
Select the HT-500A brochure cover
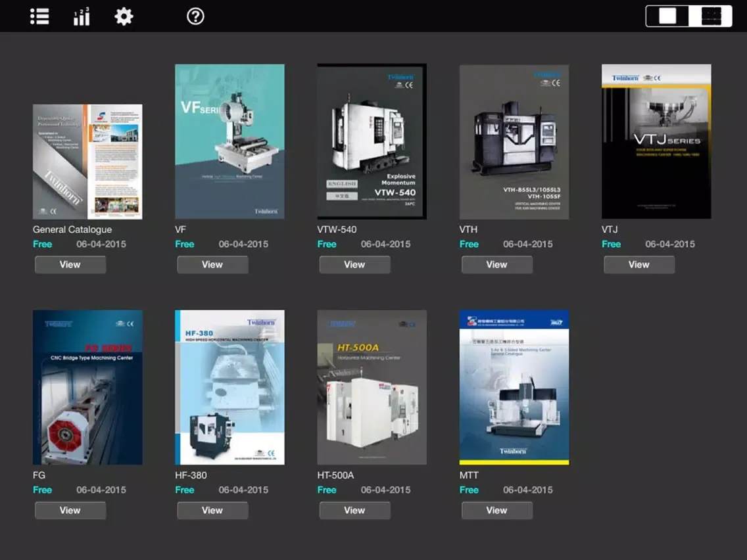click(x=372, y=388)
